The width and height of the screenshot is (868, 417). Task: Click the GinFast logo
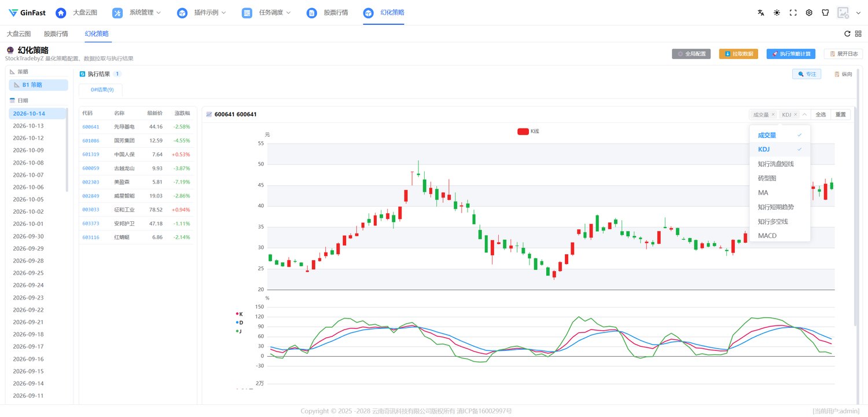27,13
